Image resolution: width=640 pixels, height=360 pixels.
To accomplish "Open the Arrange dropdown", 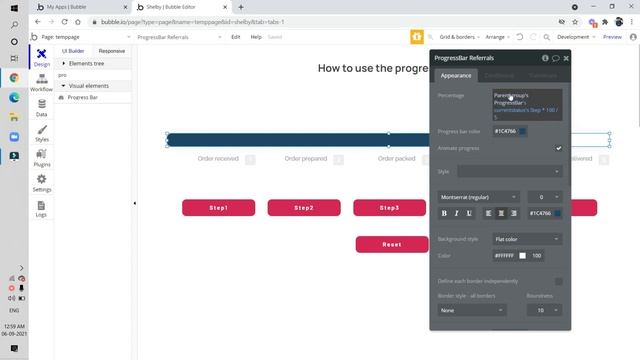I will point(497,37).
